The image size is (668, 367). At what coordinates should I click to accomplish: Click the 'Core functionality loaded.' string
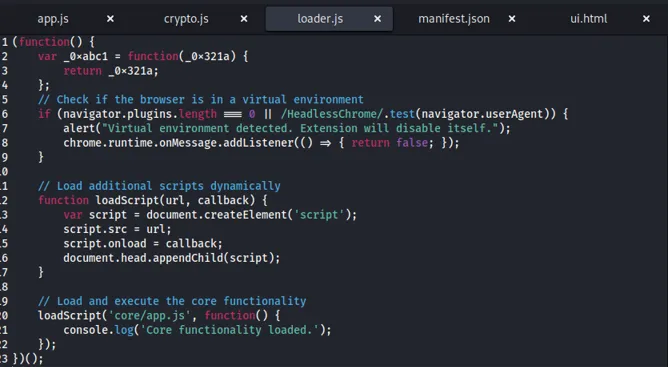[229, 330]
